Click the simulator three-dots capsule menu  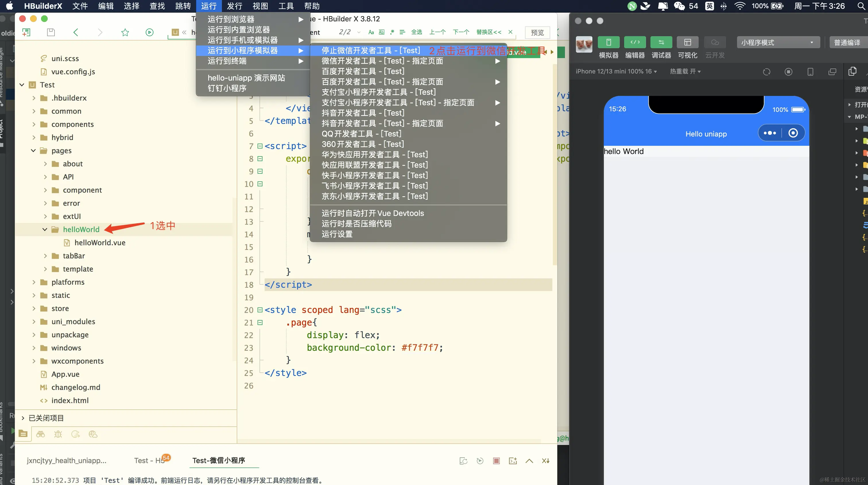click(770, 133)
